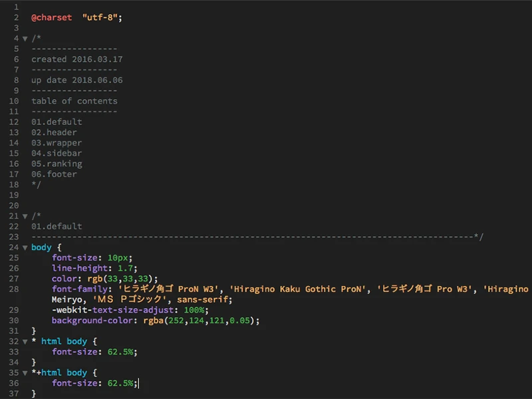Viewport: 532px width, 399px height.
Task: Click the font-size property on line 33
Action: click(74, 352)
